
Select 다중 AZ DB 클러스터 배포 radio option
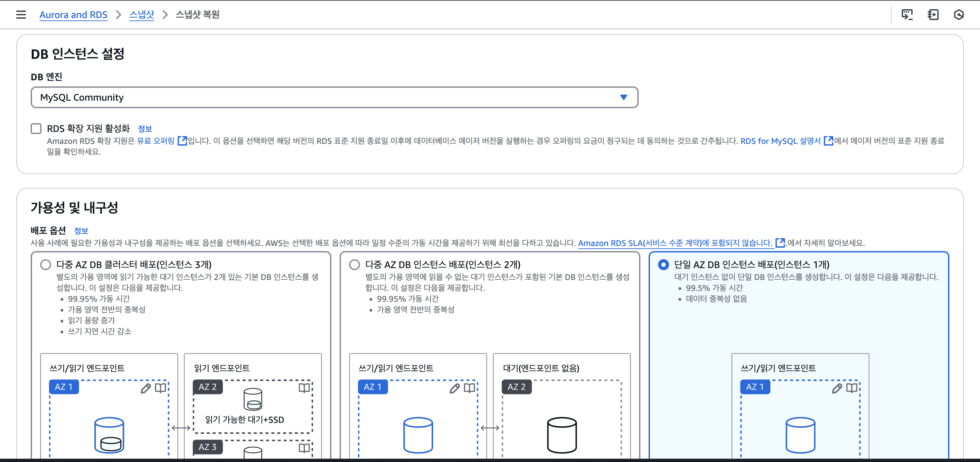coord(46,265)
